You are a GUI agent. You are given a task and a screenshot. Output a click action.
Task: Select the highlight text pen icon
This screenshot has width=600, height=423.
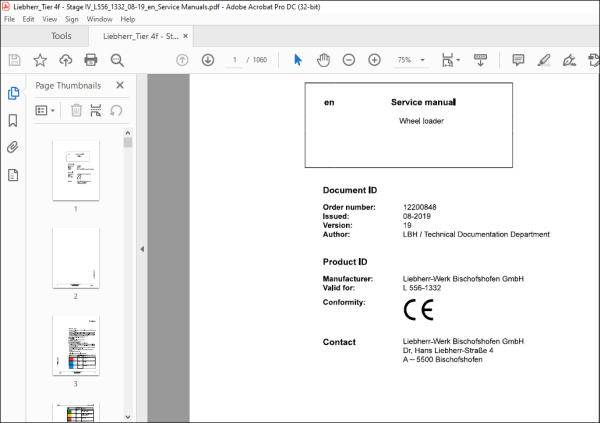pos(544,60)
